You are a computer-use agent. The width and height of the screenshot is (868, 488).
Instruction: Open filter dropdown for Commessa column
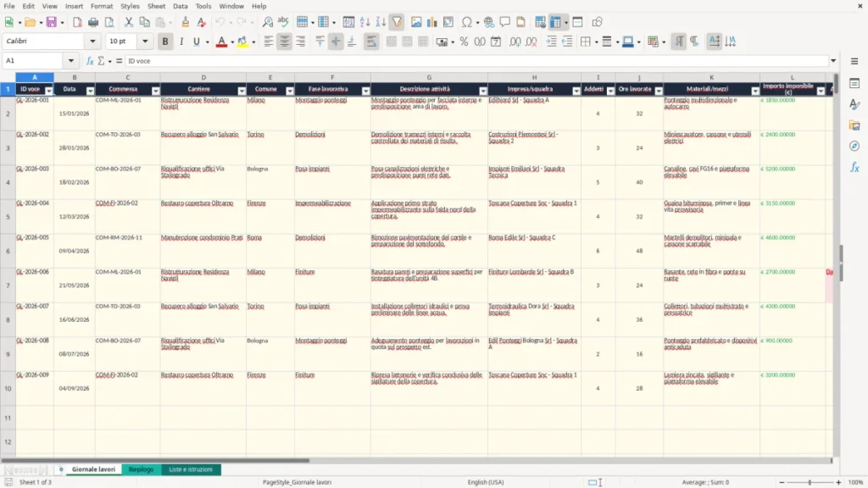[156, 91]
